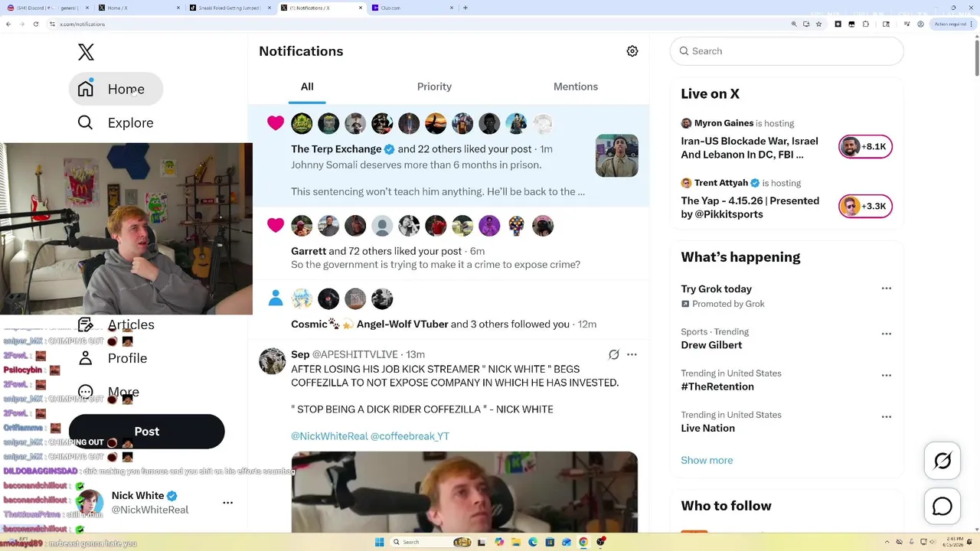Open the Iran-US Blockade War live title

(x=750, y=148)
